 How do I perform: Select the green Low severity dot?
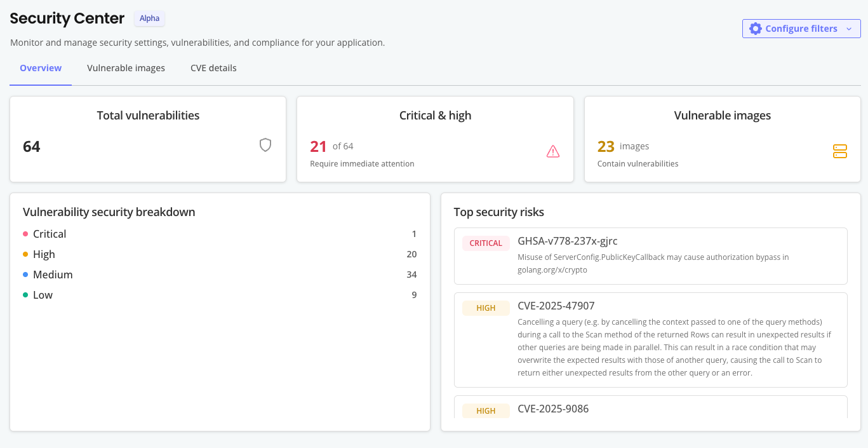27,295
